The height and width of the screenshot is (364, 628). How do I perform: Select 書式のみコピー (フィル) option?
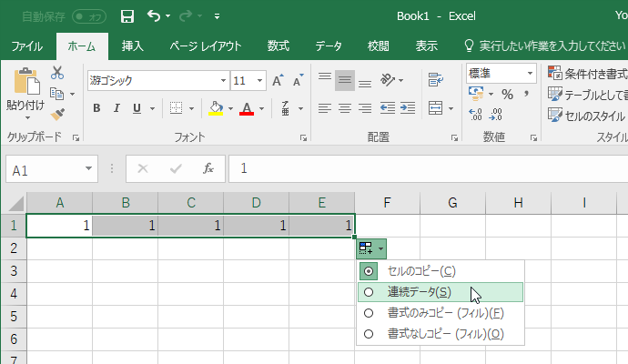coord(369,313)
